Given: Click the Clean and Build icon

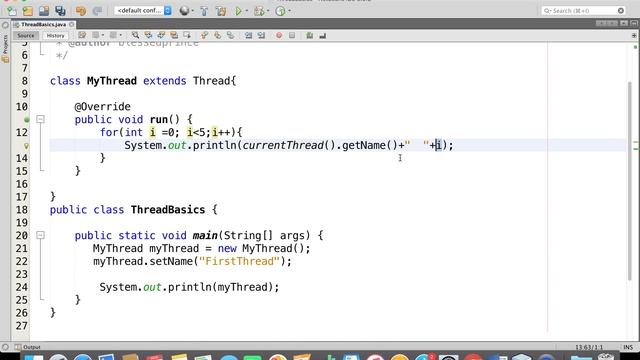Looking at the screenshot, I should click(221, 11).
